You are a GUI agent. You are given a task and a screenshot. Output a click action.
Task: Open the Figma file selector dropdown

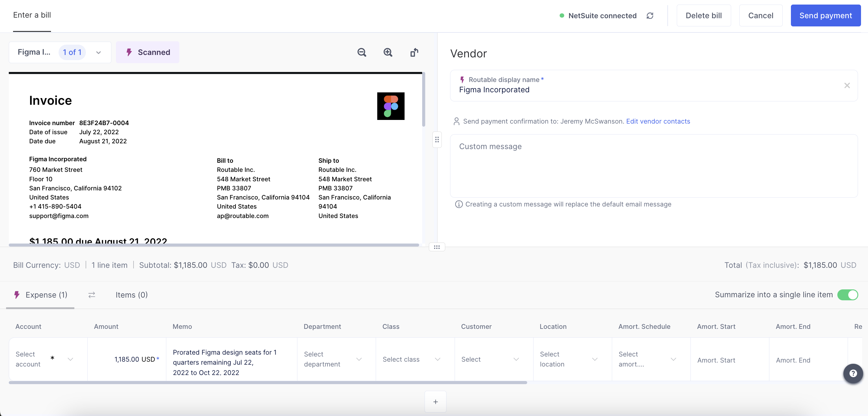point(60,52)
